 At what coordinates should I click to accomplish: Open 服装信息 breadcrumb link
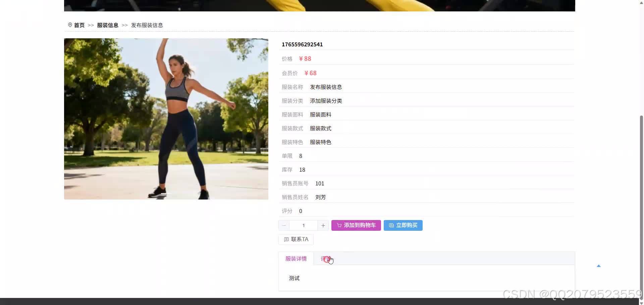pyautogui.click(x=108, y=25)
